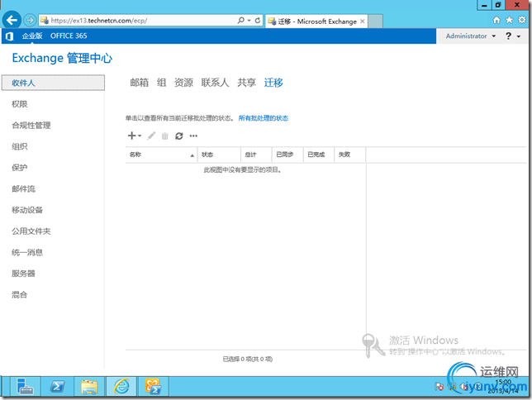Open Exchange Management Shell from taskbar

tap(154, 387)
